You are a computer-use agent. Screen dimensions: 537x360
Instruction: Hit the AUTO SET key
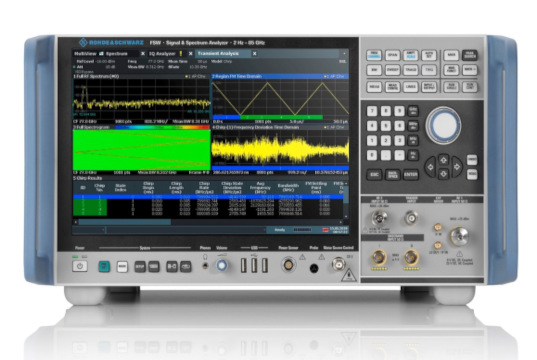[x=428, y=55]
